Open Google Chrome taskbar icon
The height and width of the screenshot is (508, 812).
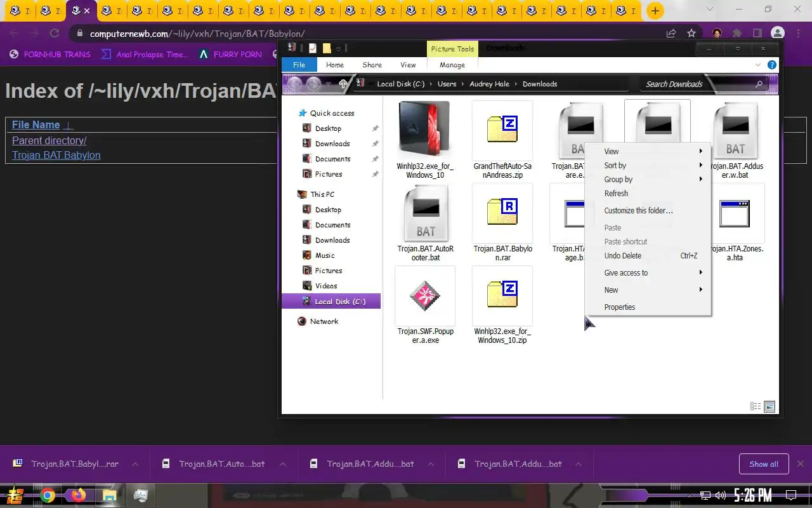pyautogui.click(x=48, y=495)
